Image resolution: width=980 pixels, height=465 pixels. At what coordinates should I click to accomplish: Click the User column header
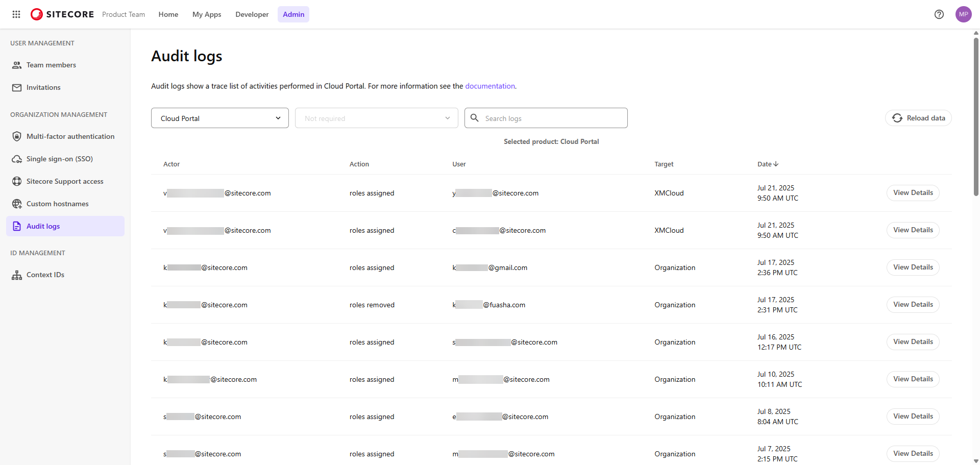click(x=459, y=164)
